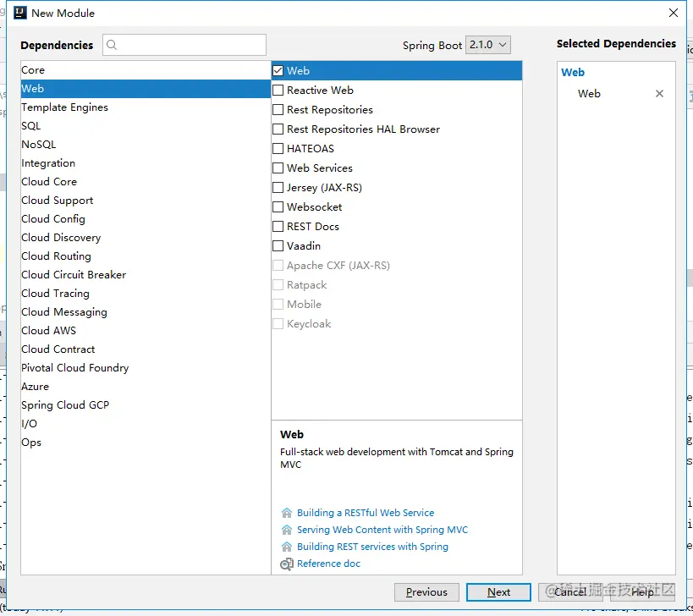
Task: Select the Cloud Core category
Action: [x=146, y=182]
